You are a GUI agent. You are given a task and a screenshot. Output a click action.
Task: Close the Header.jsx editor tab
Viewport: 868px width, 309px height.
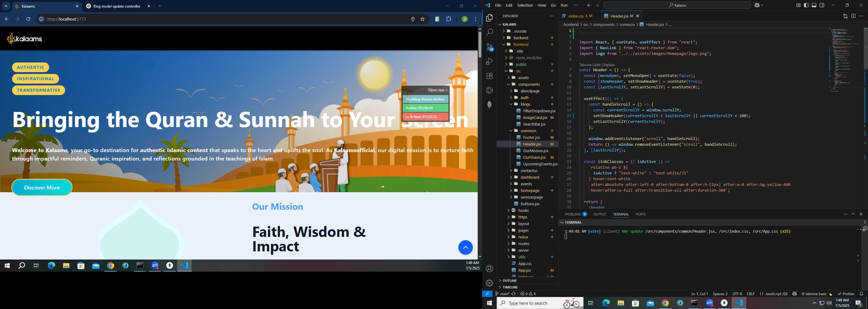click(x=637, y=16)
